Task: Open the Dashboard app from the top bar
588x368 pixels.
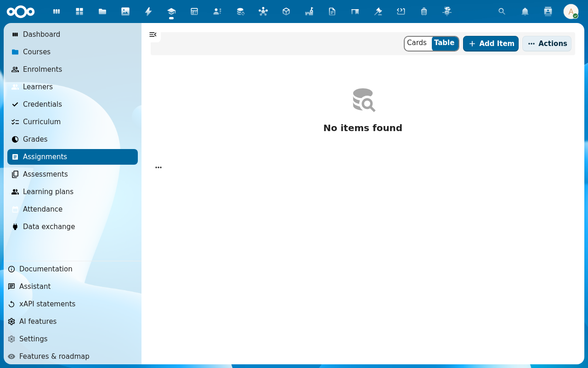Action: 57,11
